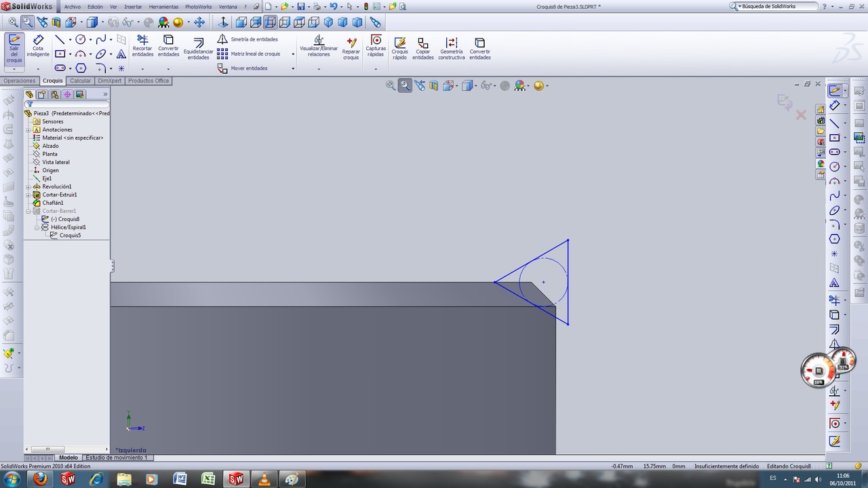Click Normal To view icon
Screen dimensions: 868x488
tap(223, 22)
